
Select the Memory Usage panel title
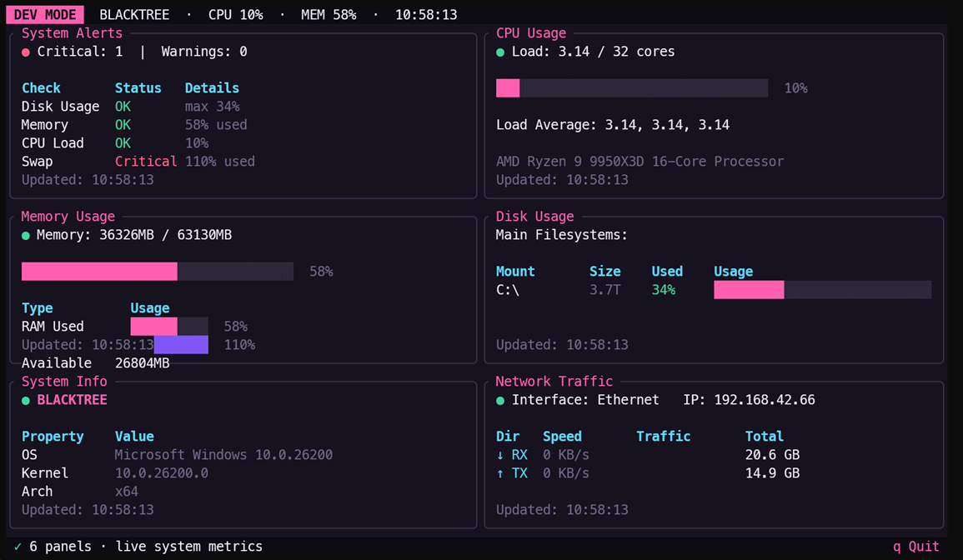coord(68,217)
